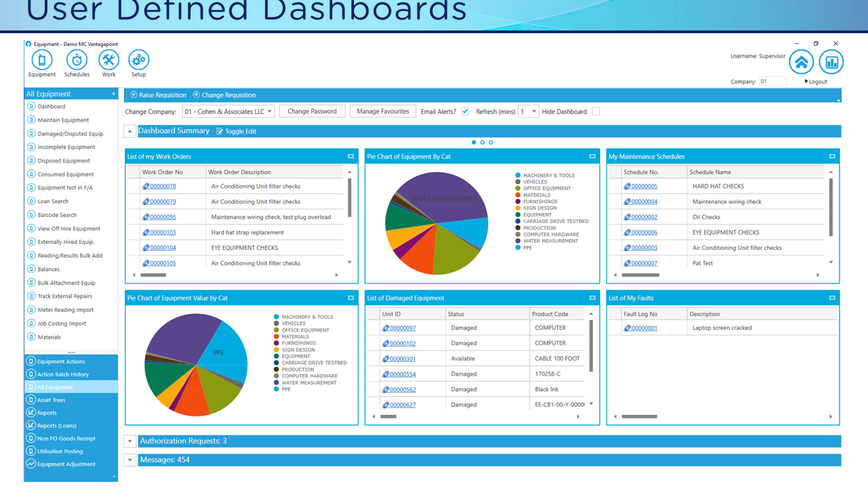Click the Change Password button

click(x=312, y=111)
